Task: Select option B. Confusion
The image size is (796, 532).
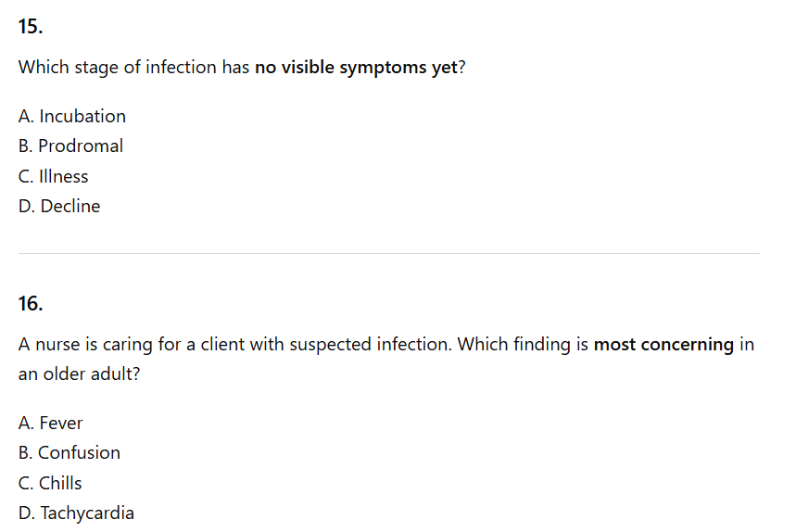Action: [69, 452]
